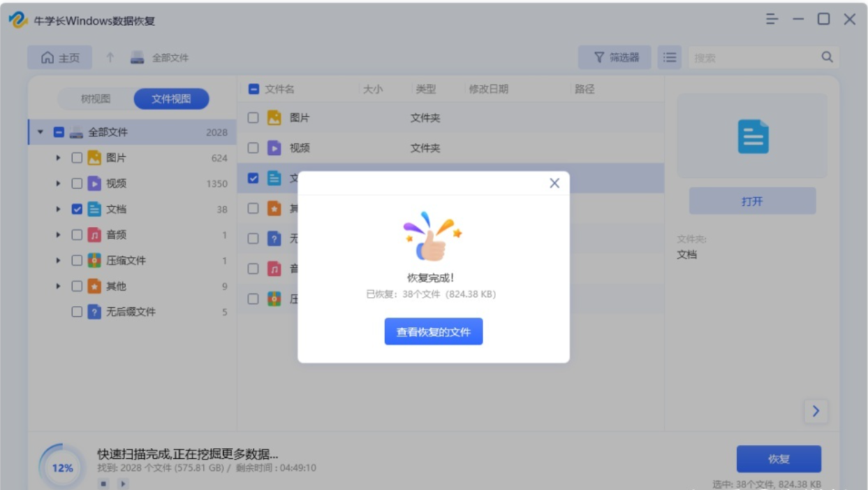Check the 图片 checkbox in the left tree
Screen dimensions: 868x490
click(x=77, y=158)
